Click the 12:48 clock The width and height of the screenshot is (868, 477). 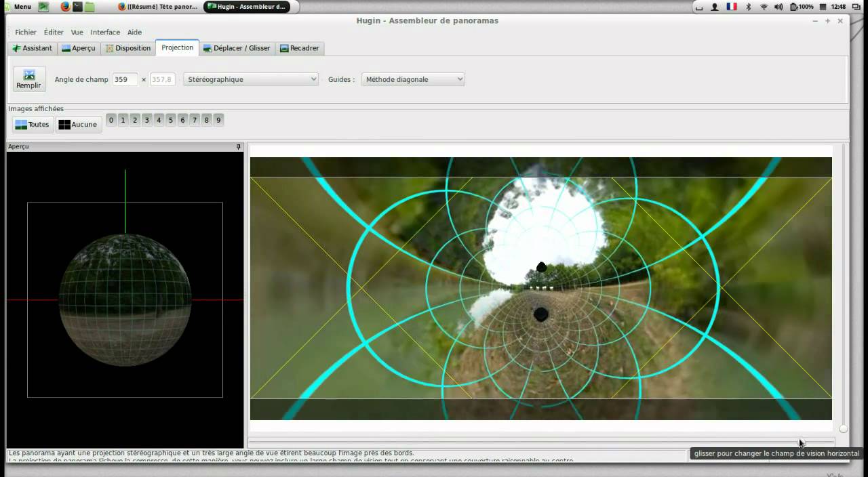[x=838, y=7]
